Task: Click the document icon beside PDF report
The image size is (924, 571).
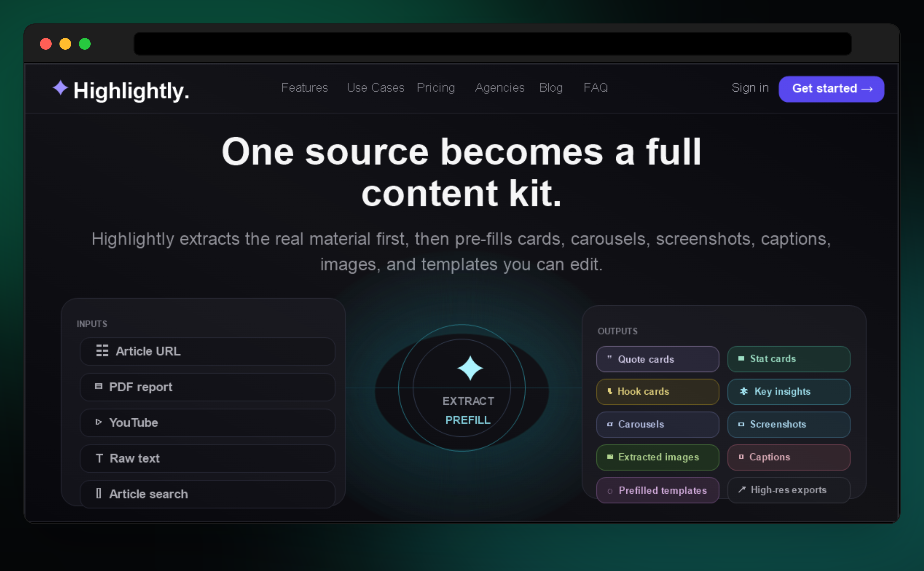Action: click(x=98, y=386)
